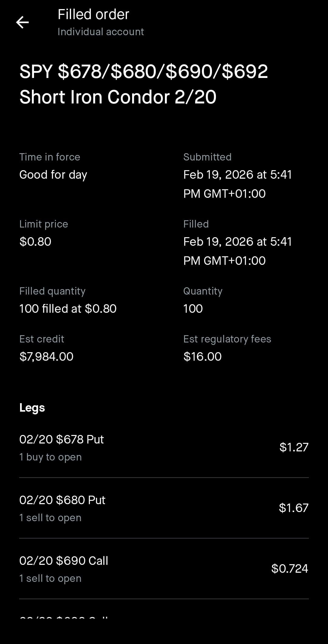Tap the $7,984.00 est credit amount
Screen dimensions: 328x644
coord(46,357)
